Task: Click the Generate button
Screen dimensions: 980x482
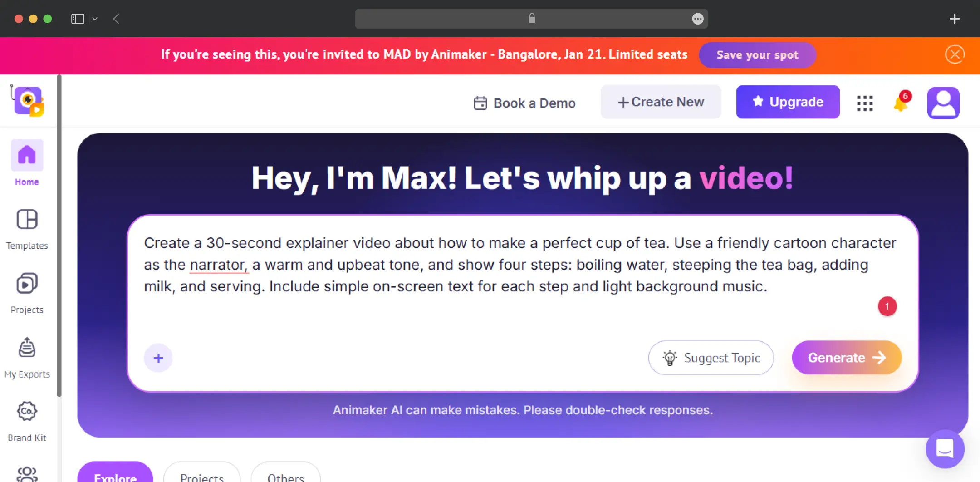Action: pos(847,358)
